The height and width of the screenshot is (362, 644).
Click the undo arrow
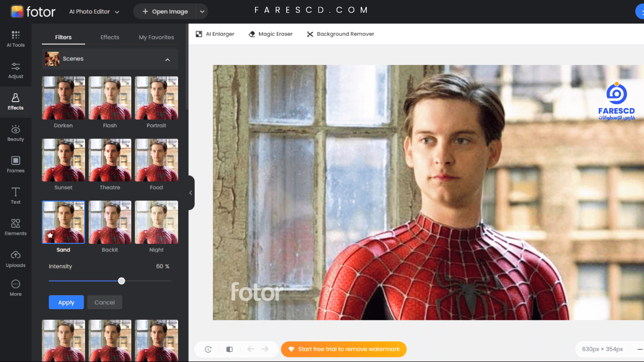pyautogui.click(x=251, y=349)
